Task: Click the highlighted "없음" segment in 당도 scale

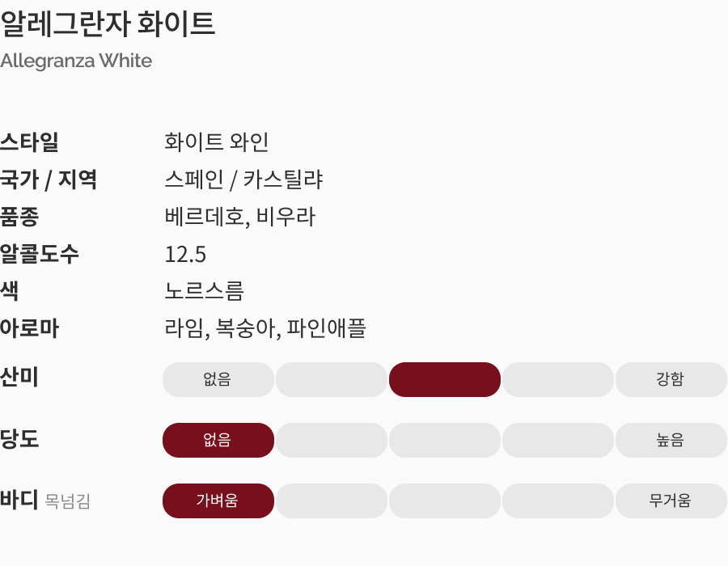Action: point(218,441)
